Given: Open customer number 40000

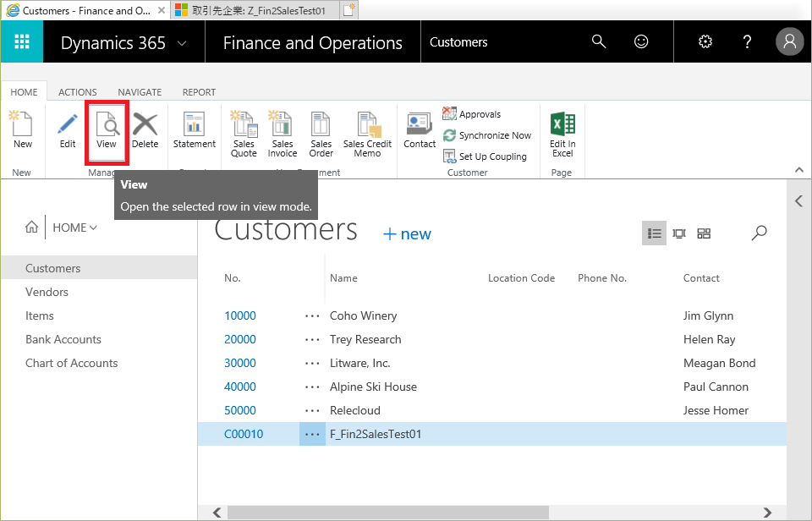Looking at the screenshot, I should coord(239,387).
